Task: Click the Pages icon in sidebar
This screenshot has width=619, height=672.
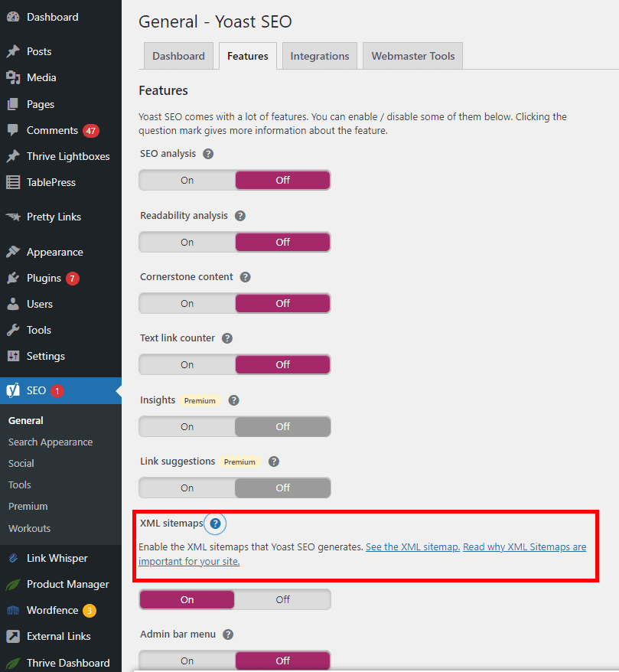Action: click(13, 104)
